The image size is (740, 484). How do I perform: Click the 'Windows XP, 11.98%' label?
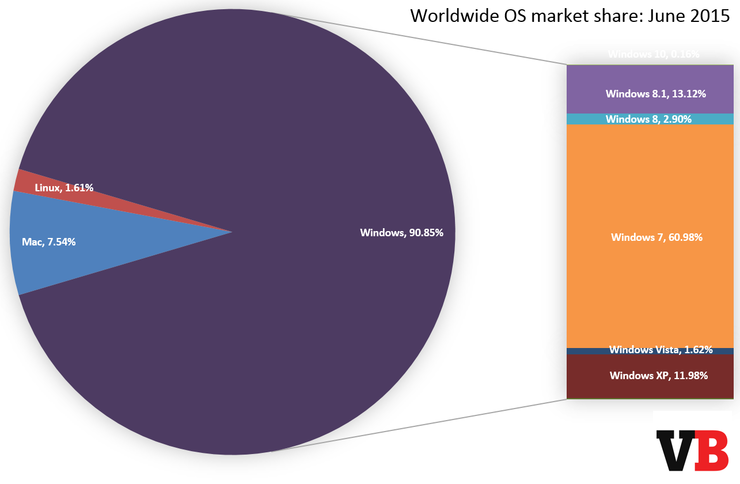click(x=658, y=376)
